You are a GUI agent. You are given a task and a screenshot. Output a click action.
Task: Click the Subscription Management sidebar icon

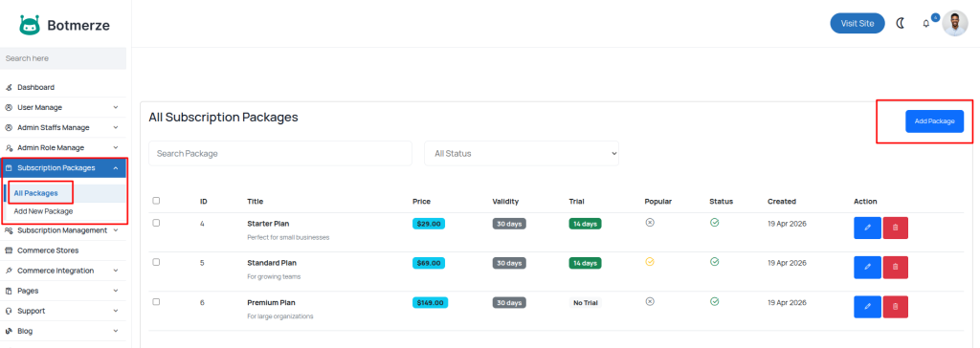pos(9,230)
